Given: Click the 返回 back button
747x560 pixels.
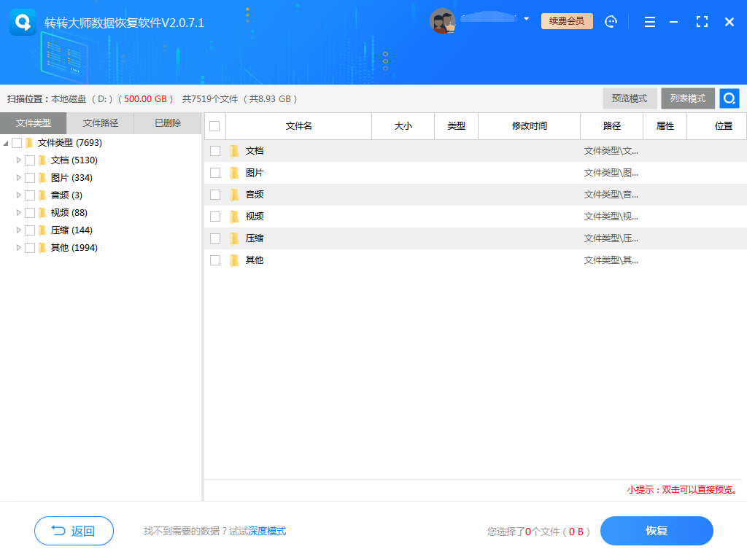Looking at the screenshot, I should tap(74, 531).
